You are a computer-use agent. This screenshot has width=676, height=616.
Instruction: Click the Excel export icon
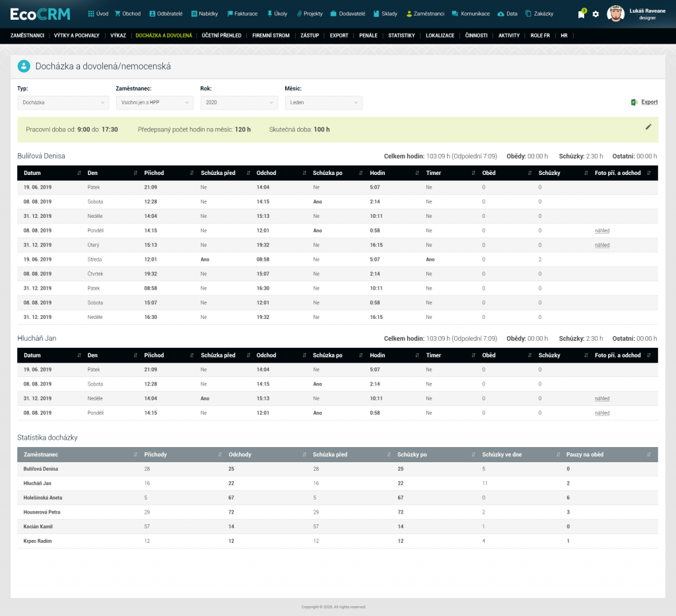coord(634,102)
